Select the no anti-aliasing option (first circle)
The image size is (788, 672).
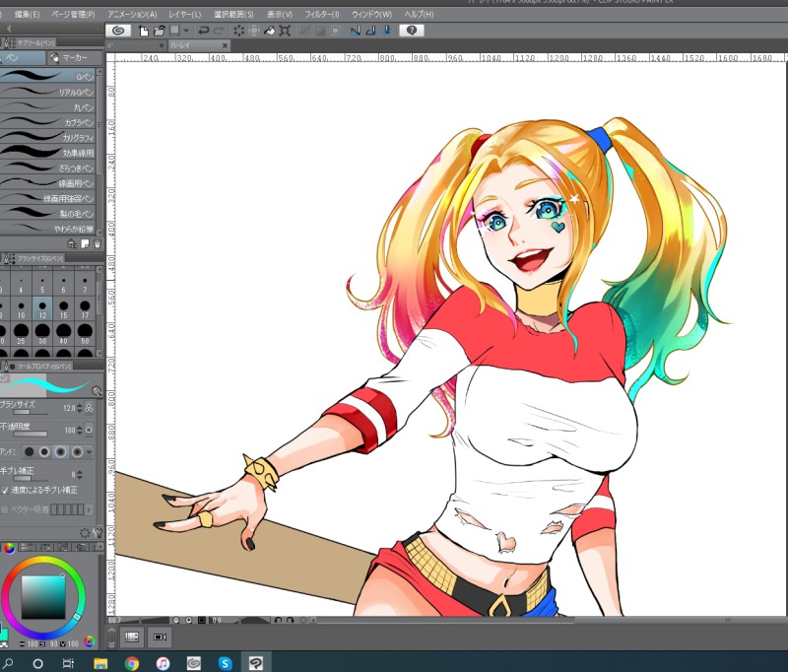(x=30, y=452)
